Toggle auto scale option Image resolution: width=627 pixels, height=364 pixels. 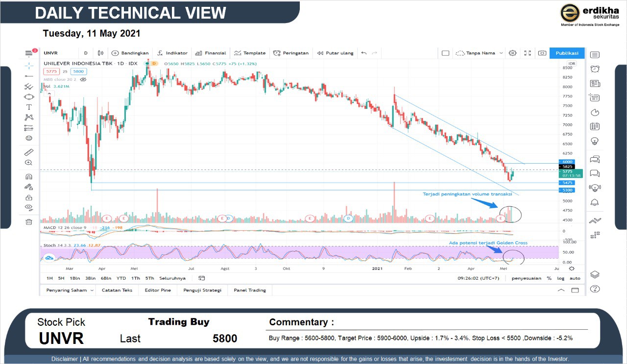point(575,278)
